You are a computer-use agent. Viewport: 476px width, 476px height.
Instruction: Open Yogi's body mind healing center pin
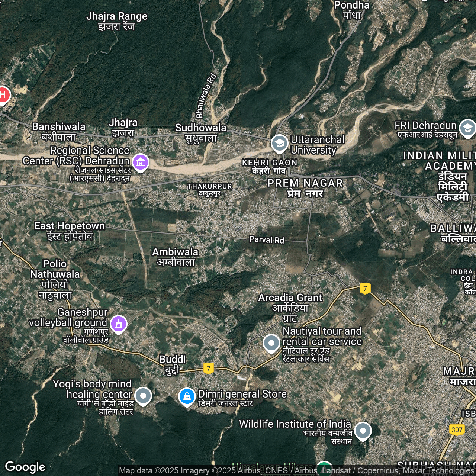[143, 395]
